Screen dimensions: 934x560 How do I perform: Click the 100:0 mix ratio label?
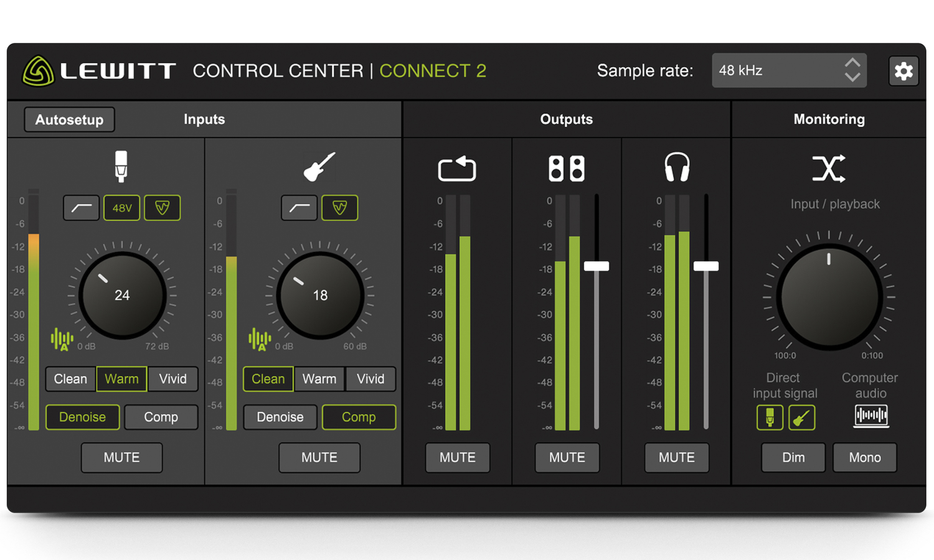(x=785, y=356)
